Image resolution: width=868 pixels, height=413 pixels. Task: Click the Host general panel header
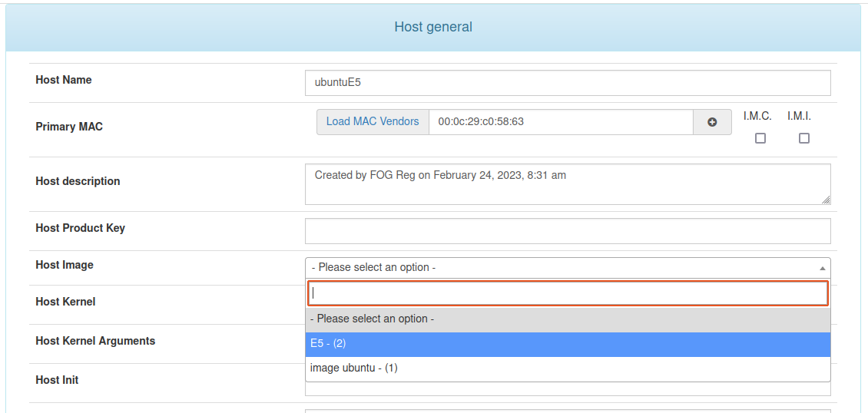tap(433, 27)
